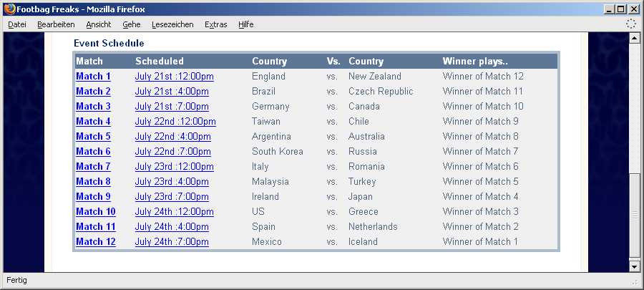Screen dimensions: 644x290
Task: Click the Firefox logo in title bar
Action: click(x=9, y=9)
